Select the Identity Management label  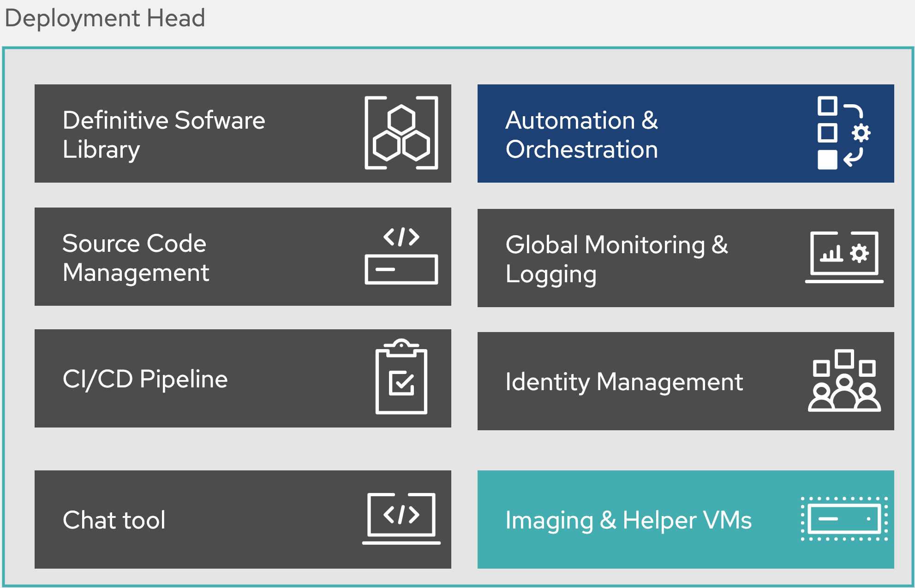(x=624, y=382)
